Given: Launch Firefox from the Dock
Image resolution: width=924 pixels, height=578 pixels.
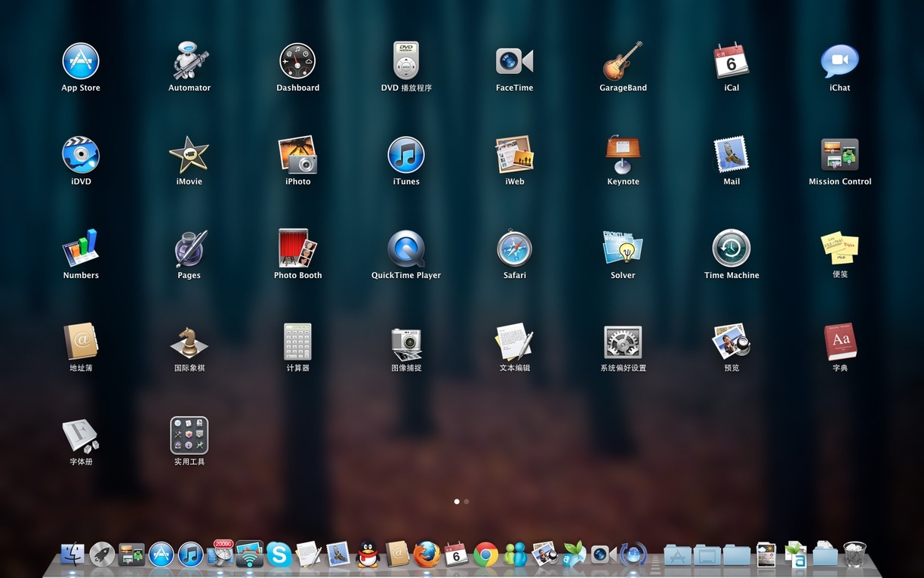Looking at the screenshot, I should (x=427, y=555).
